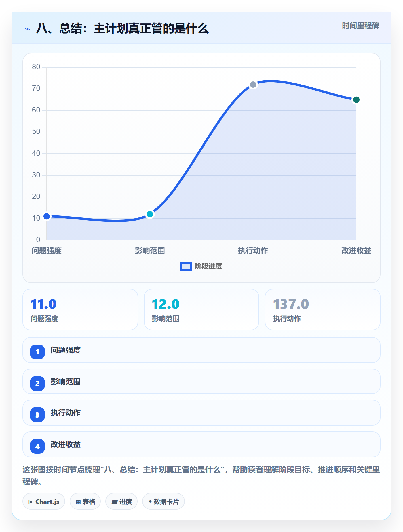Select the cyan 影响范围 point on the line
The image size is (403, 532).
(x=150, y=214)
